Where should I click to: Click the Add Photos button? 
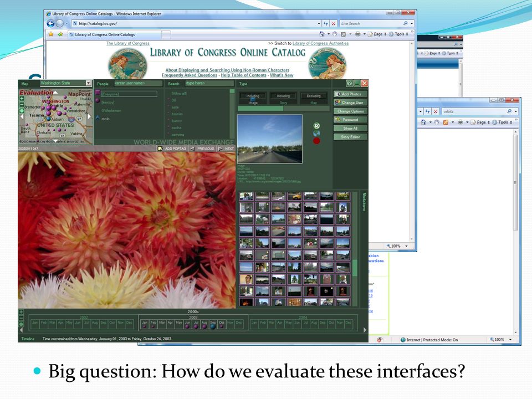(x=350, y=94)
